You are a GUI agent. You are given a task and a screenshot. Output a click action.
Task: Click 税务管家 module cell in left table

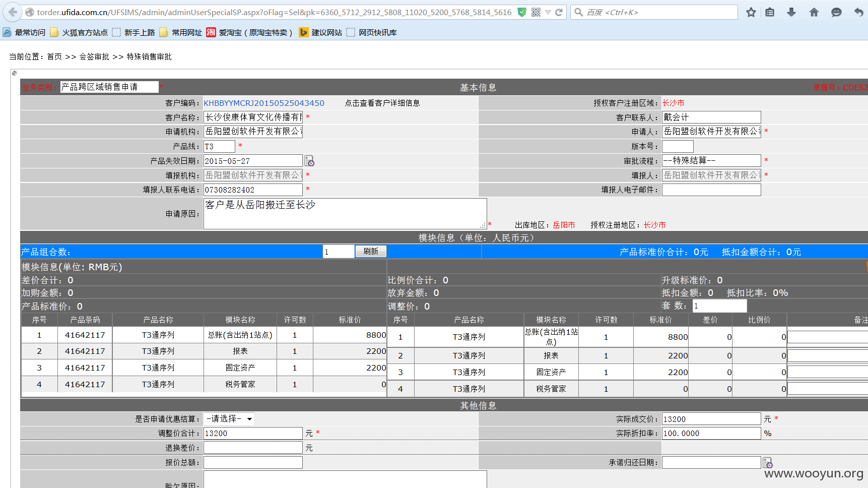point(240,384)
